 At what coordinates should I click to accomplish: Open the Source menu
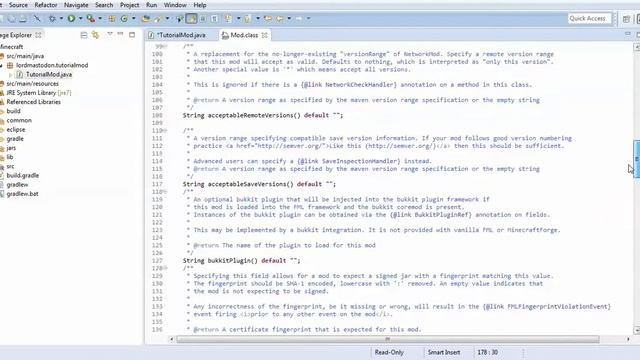[x=18, y=5]
